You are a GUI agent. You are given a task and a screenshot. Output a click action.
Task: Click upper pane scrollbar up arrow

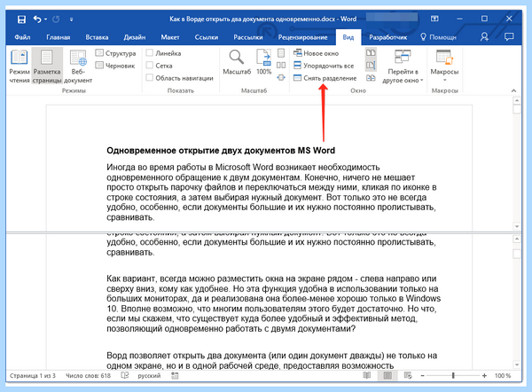tap(517, 100)
